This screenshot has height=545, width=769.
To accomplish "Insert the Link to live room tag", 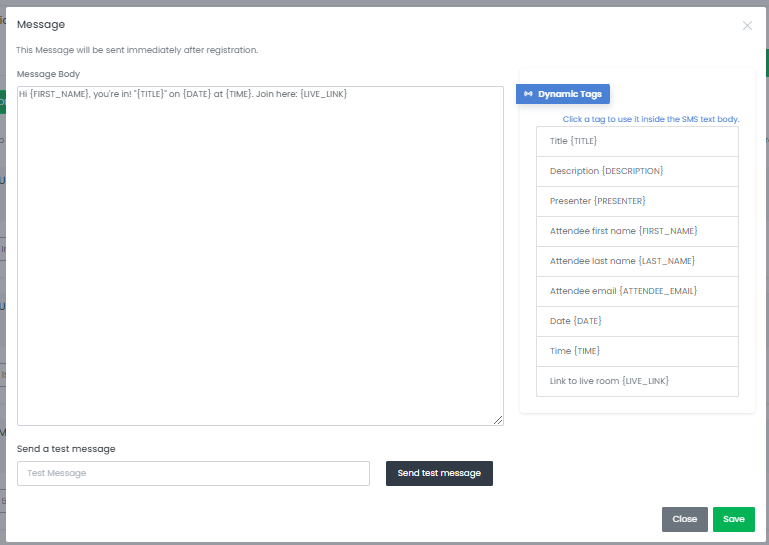I will [x=637, y=381].
